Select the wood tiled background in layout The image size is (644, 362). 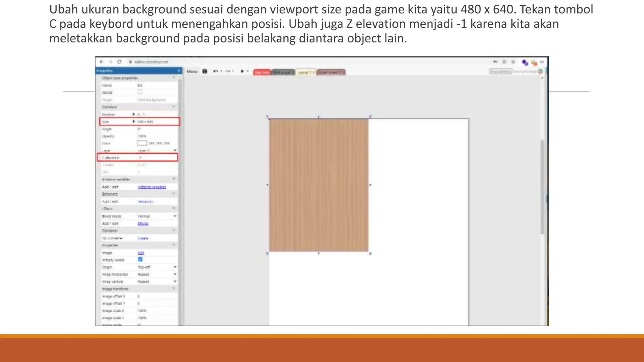click(319, 185)
